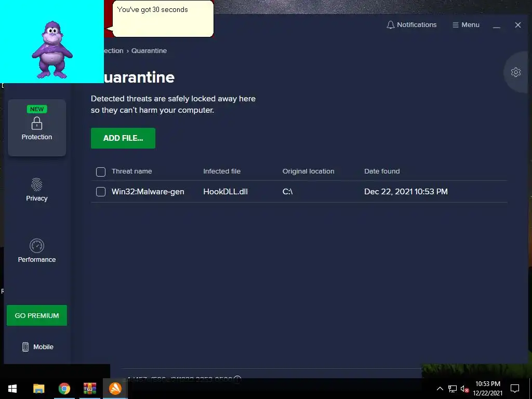
Task: Open the hamburger Menu
Action: click(x=466, y=25)
